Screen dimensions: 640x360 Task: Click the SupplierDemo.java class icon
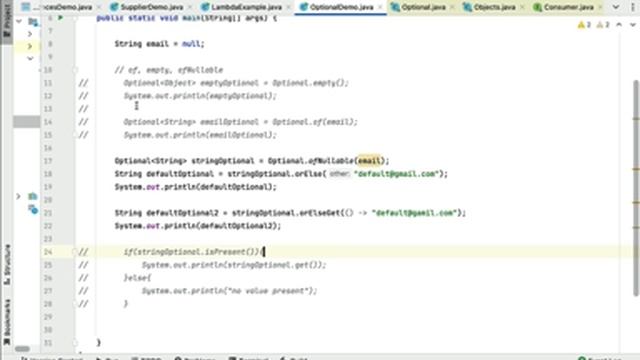(x=114, y=7)
